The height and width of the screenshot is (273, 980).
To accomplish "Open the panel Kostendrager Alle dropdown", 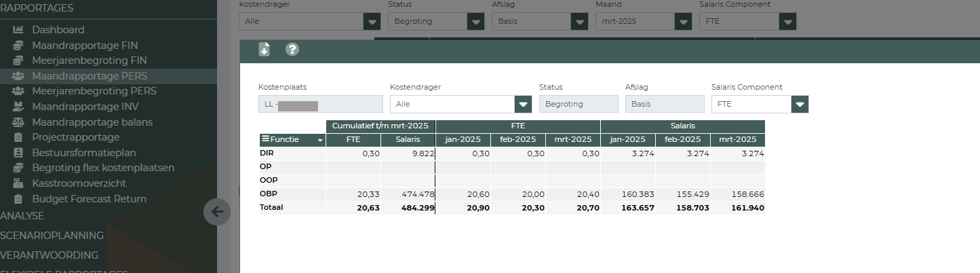I will pos(523,105).
